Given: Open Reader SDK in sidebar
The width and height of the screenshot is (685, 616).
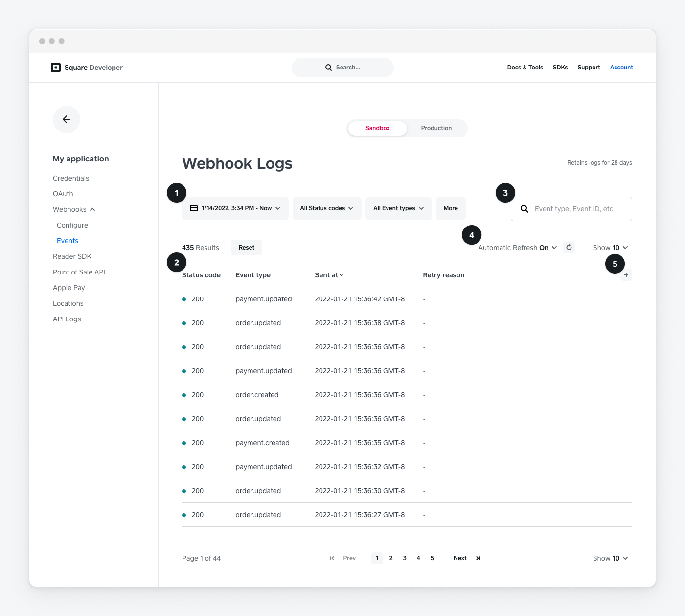Looking at the screenshot, I should click(72, 256).
